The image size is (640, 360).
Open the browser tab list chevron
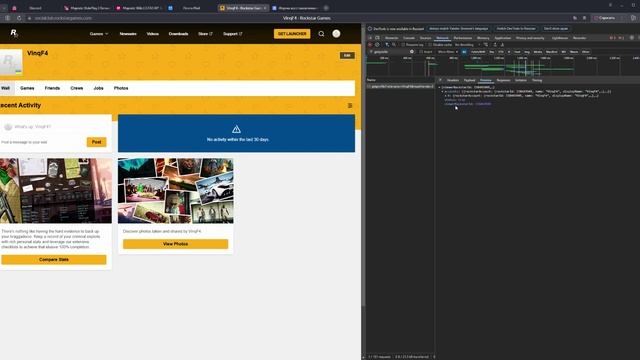pos(4,8)
